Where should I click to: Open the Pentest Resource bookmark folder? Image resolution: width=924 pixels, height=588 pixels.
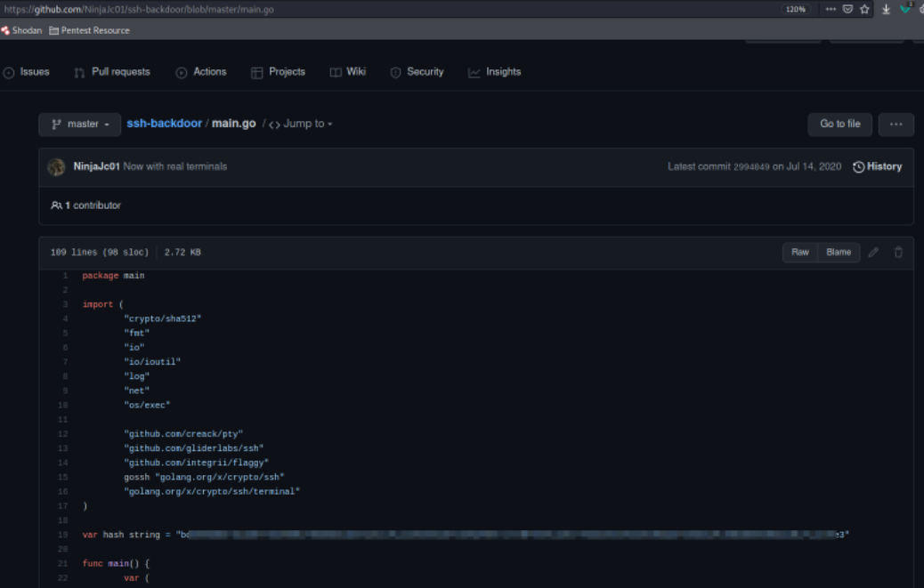(90, 30)
